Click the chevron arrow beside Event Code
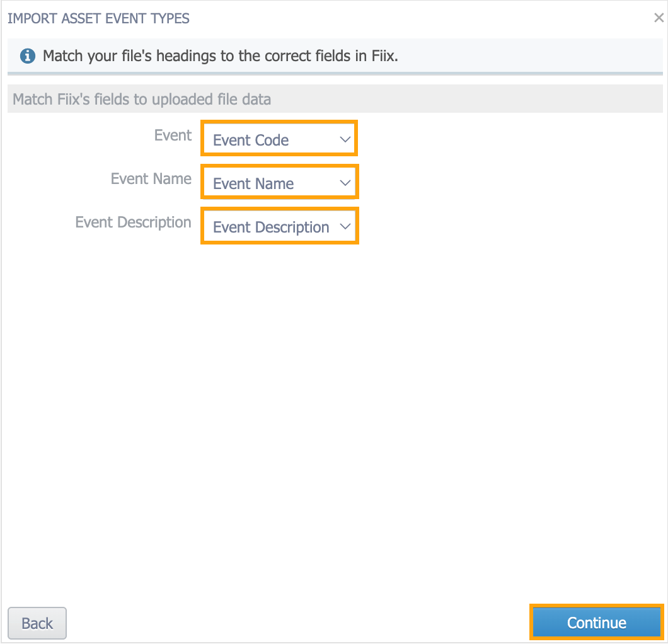The height and width of the screenshot is (644, 668). point(345,139)
